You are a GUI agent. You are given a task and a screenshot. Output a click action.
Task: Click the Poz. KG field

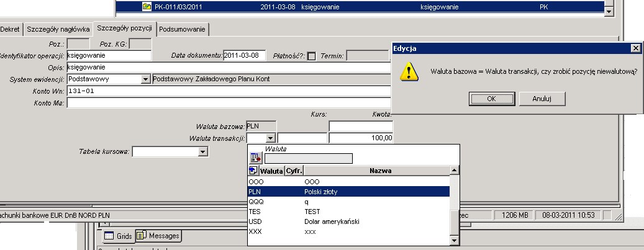(x=140, y=43)
